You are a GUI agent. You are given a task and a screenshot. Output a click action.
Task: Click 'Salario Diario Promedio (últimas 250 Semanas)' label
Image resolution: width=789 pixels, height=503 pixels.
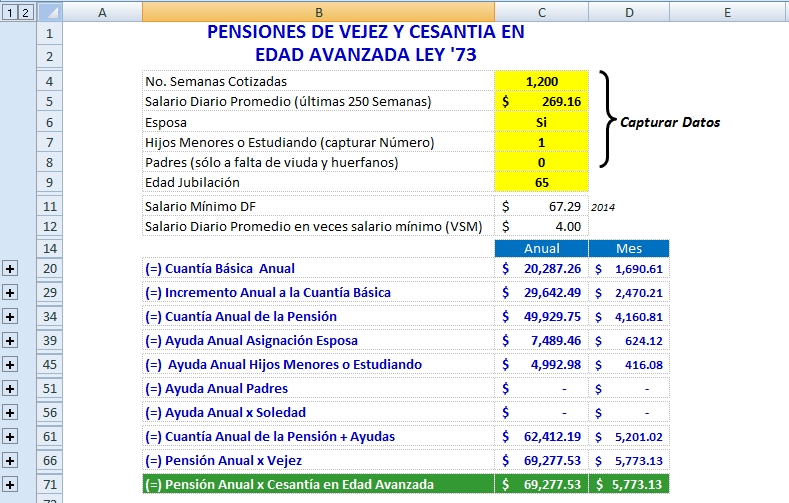click(x=288, y=102)
